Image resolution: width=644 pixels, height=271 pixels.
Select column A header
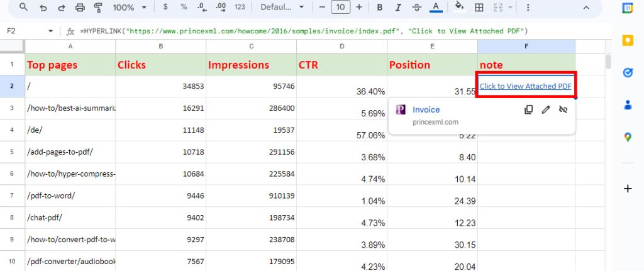70,47
